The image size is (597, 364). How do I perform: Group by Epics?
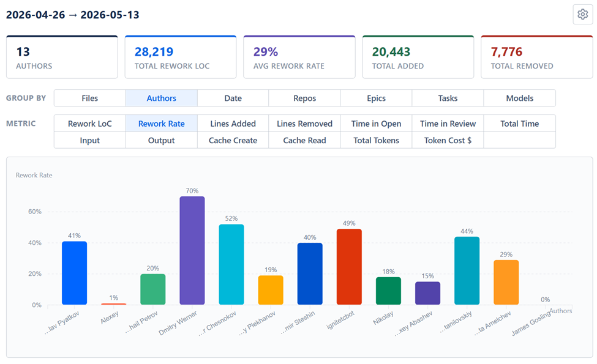376,98
